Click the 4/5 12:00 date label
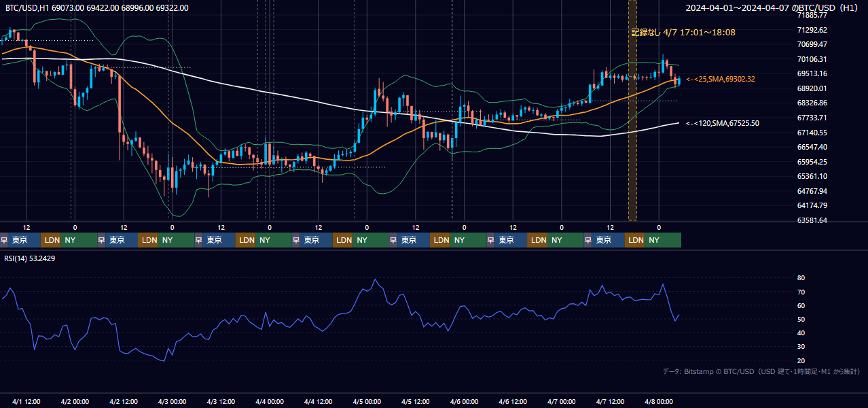 tap(416, 402)
